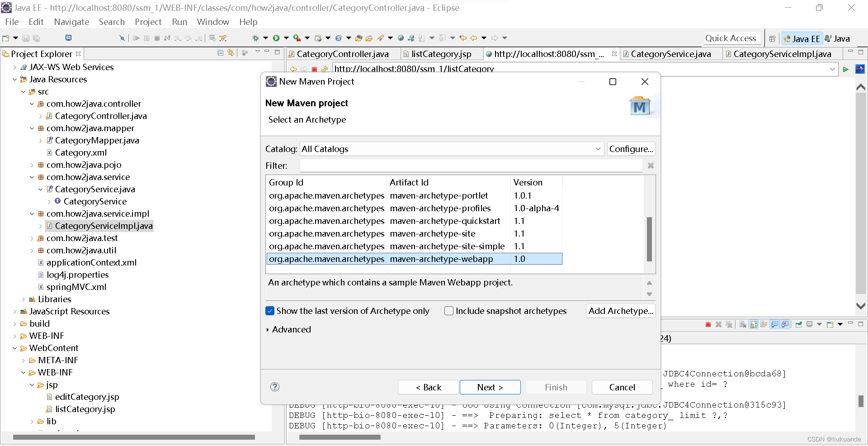
Task: Collapse the Java Resources tree node
Action: click(14, 80)
